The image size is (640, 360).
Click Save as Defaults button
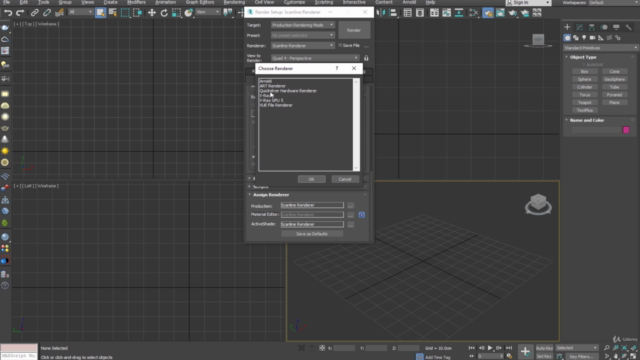(312, 234)
